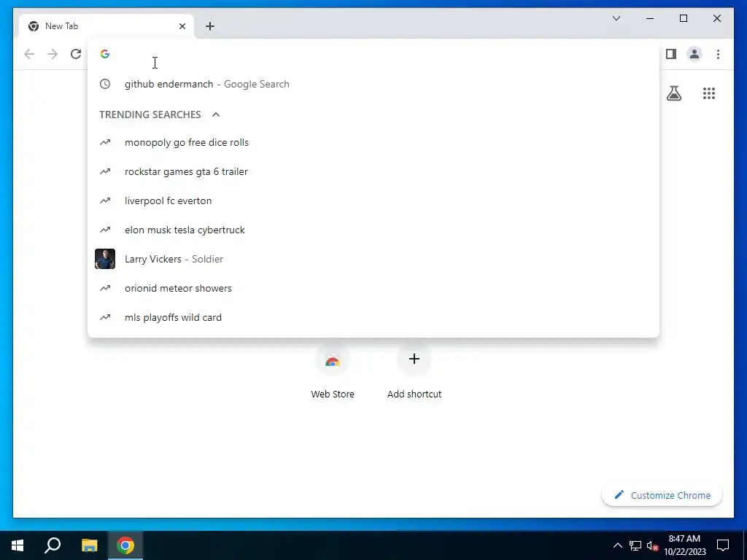Image resolution: width=747 pixels, height=560 pixels.
Task: Open the profile avatar icon
Action: 694,54
